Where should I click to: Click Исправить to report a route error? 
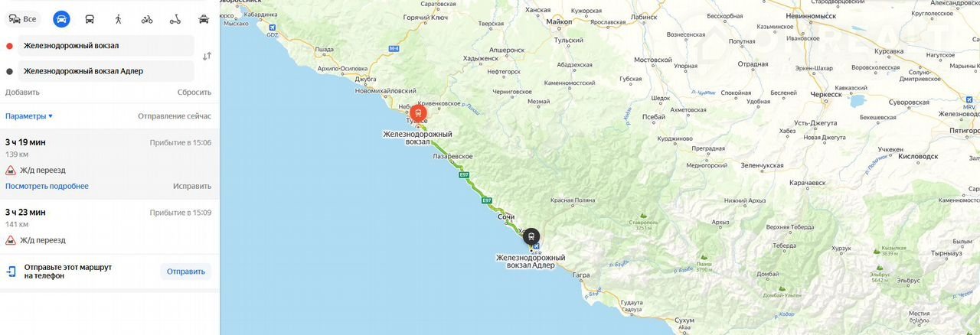[192, 186]
